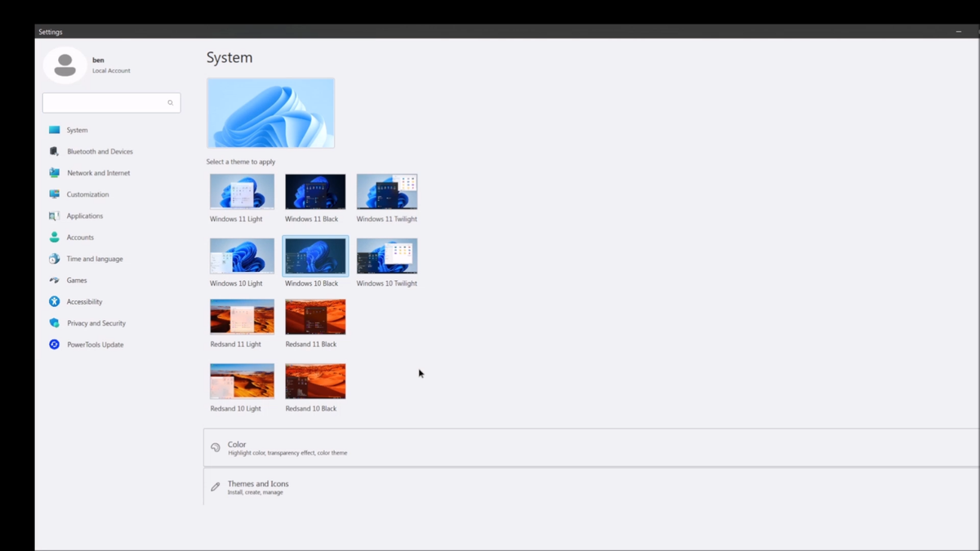Image resolution: width=980 pixels, height=551 pixels.
Task: Select the Windows 10 Light theme thumbnail
Action: click(242, 256)
